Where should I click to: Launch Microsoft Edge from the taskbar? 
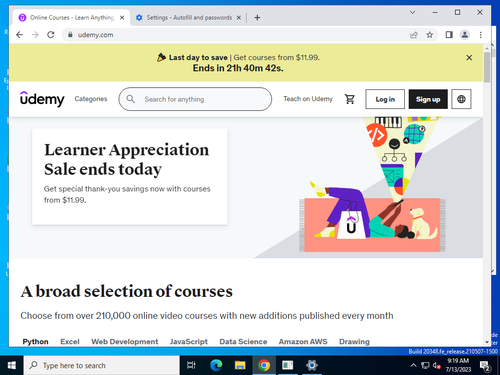pos(216,365)
